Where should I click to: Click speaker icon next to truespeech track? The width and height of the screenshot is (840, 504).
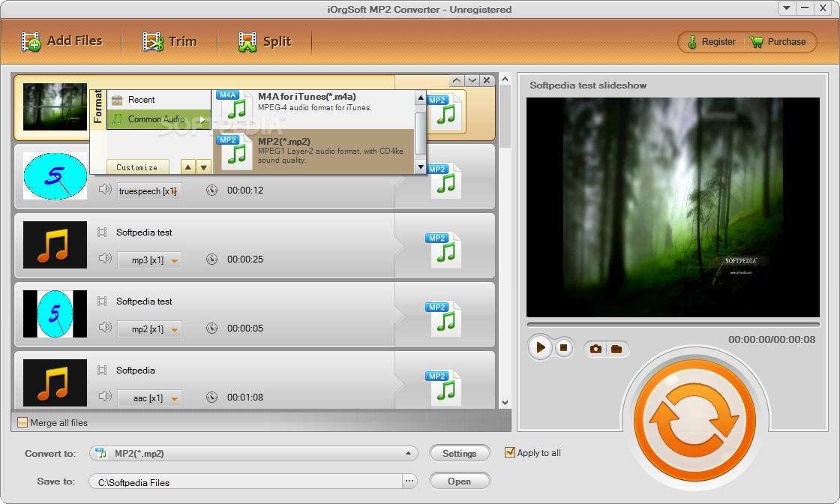[105, 189]
